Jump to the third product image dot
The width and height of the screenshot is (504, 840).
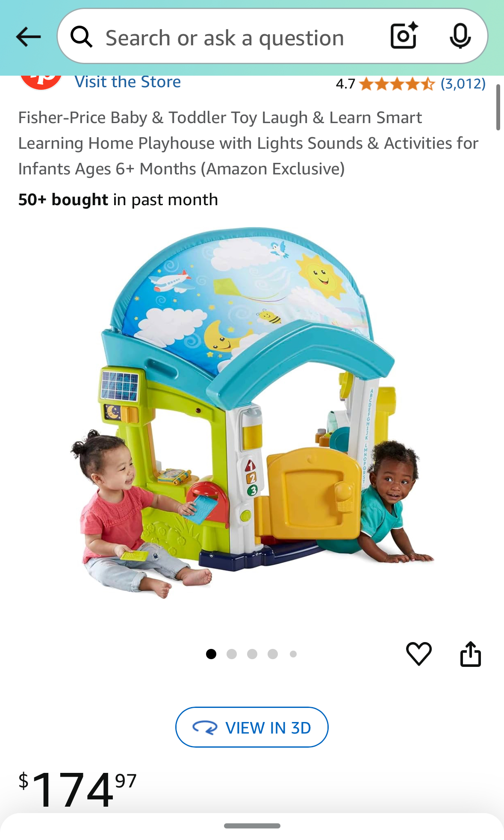pos(252,654)
